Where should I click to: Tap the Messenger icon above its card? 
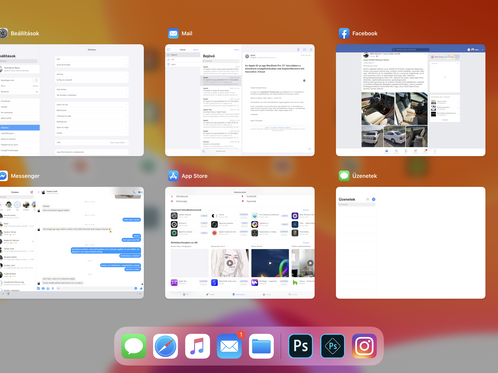point(3,176)
